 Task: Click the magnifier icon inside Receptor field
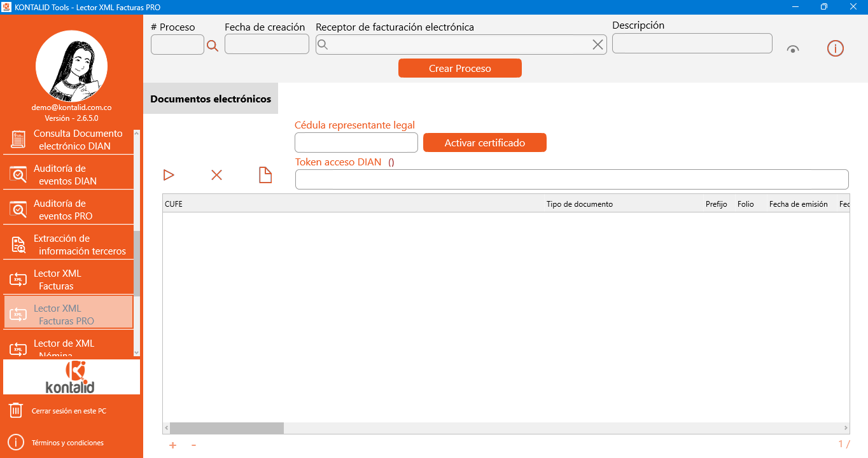pyautogui.click(x=323, y=45)
